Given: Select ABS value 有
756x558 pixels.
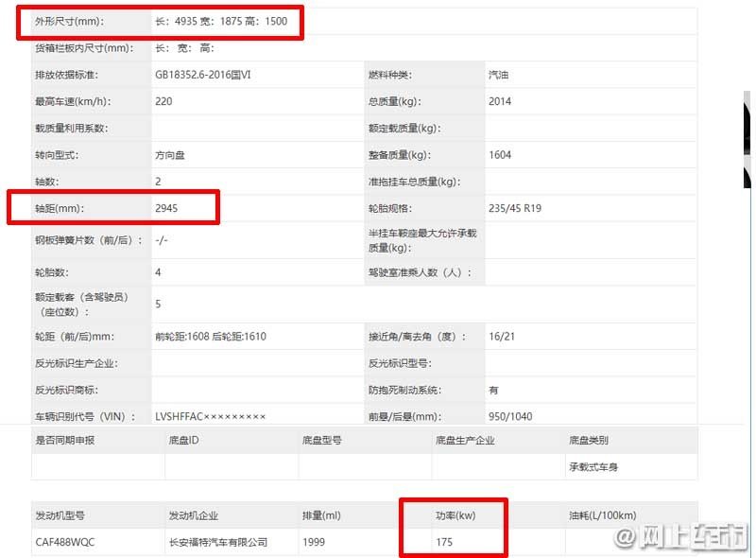Looking at the screenshot, I should [x=493, y=390].
